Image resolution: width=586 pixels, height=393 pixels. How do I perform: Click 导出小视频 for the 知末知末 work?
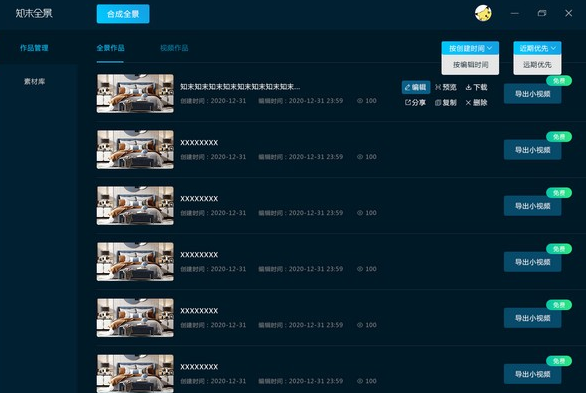532,94
